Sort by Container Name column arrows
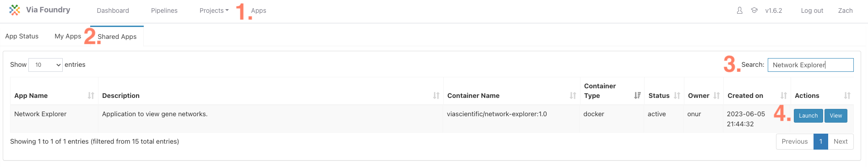 [573, 96]
